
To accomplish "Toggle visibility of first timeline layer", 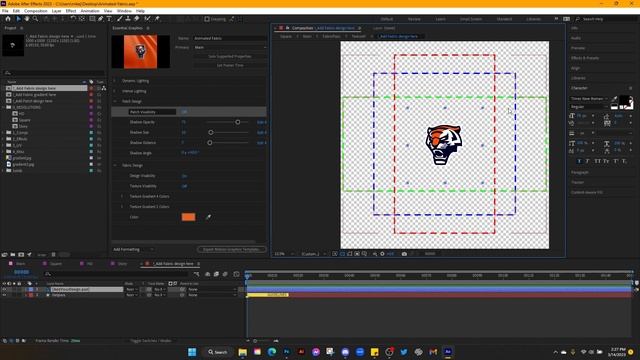I will tap(4, 289).
